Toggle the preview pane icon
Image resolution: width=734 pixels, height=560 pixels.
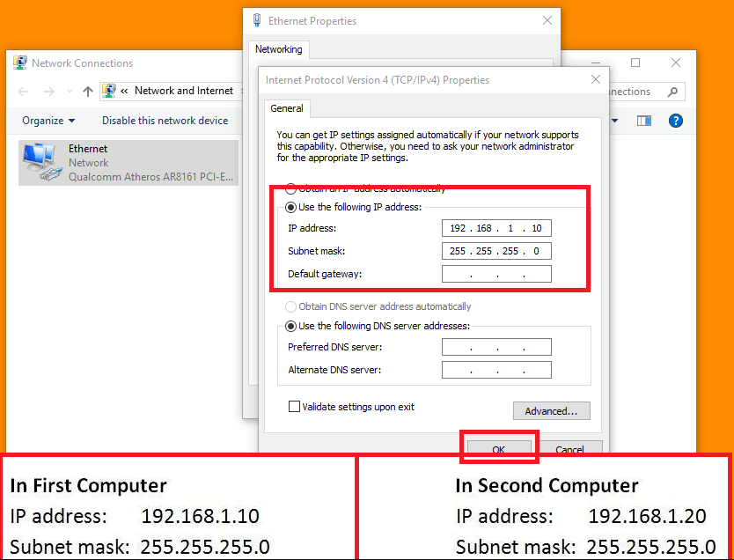click(x=644, y=121)
